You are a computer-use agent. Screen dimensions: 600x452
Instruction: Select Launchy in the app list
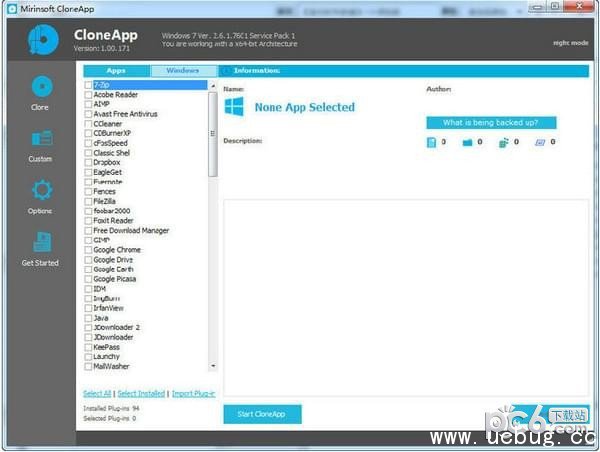106,357
